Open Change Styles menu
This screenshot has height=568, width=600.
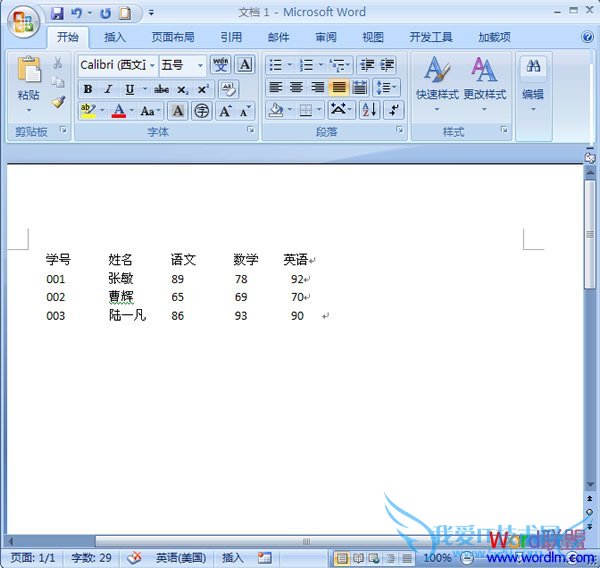pos(484,84)
